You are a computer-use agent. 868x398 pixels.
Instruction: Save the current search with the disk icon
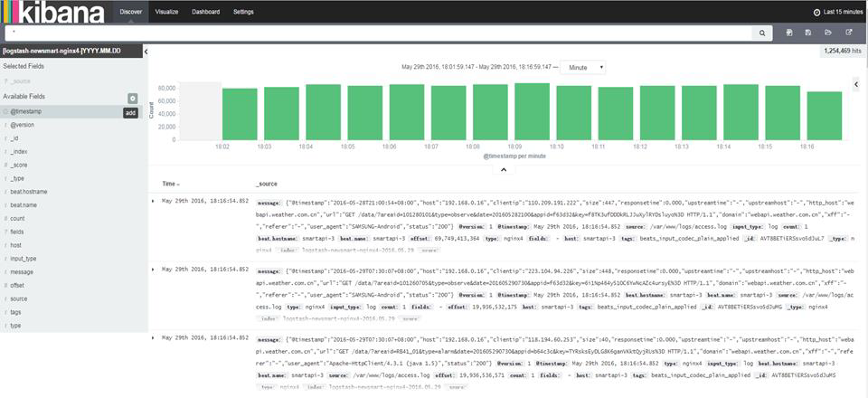click(809, 33)
